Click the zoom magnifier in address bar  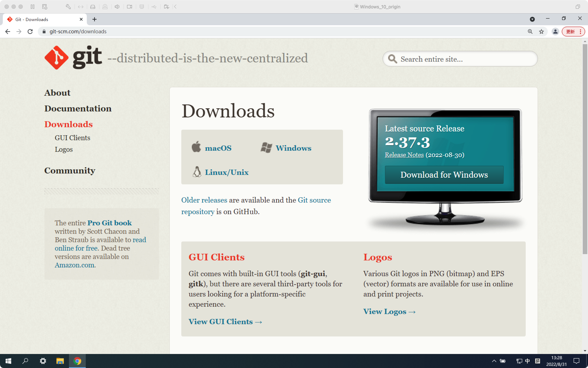pyautogui.click(x=530, y=31)
